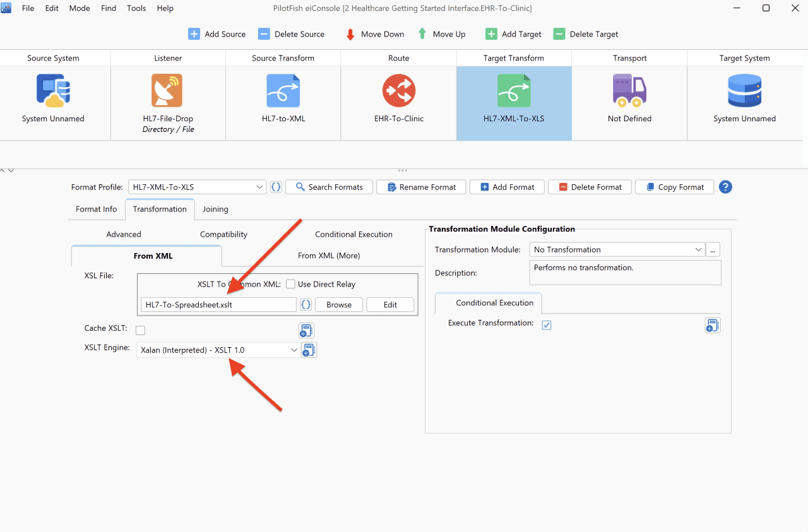Uncheck the Execute Transformation checkbox
The image size is (808, 532).
tap(547, 324)
